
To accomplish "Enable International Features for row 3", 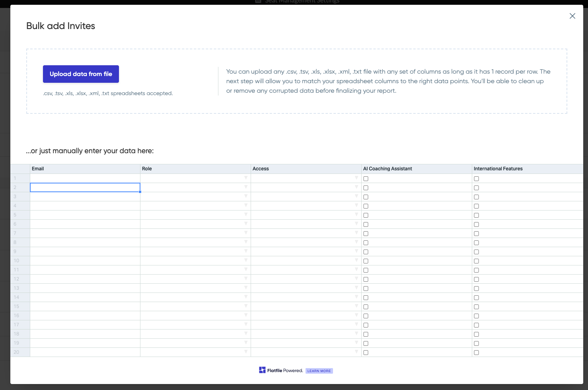I will [x=476, y=197].
